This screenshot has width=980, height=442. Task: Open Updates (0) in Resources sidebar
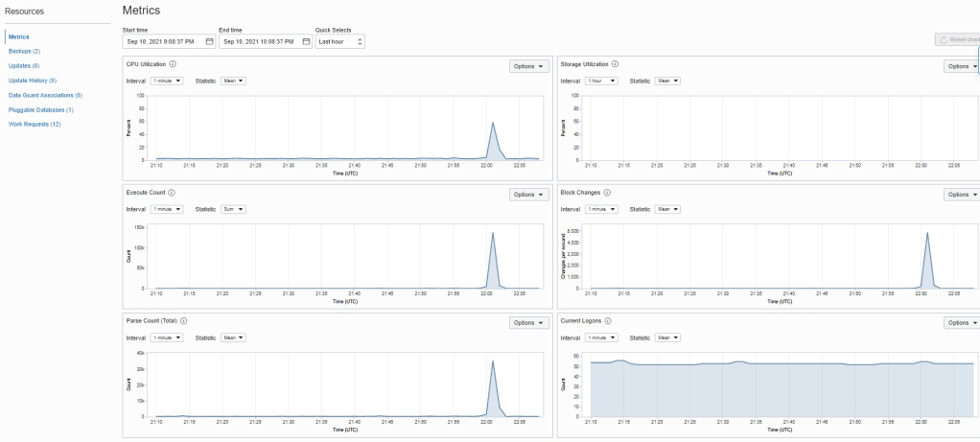24,65
